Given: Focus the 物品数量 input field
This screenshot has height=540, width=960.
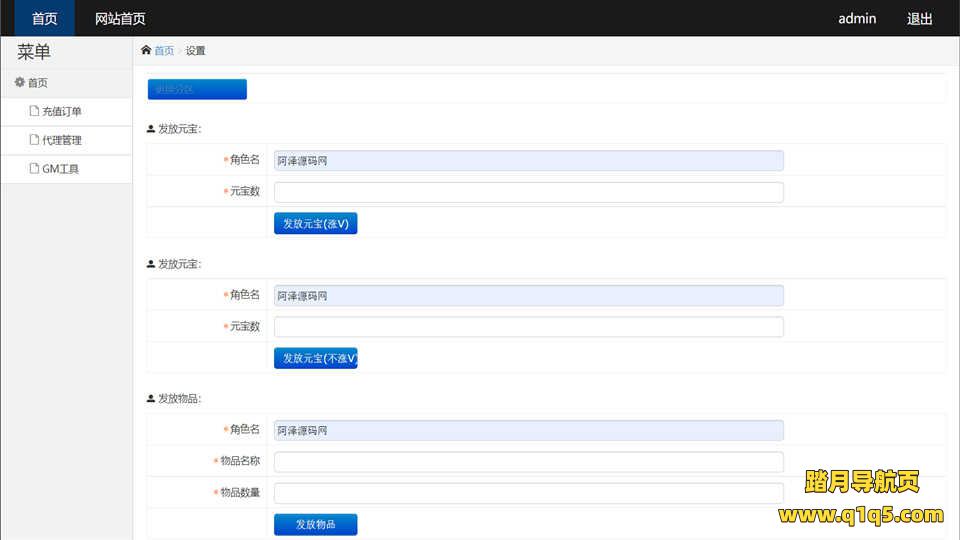Looking at the screenshot, I should pyautogui.click(x=528, y=493).
